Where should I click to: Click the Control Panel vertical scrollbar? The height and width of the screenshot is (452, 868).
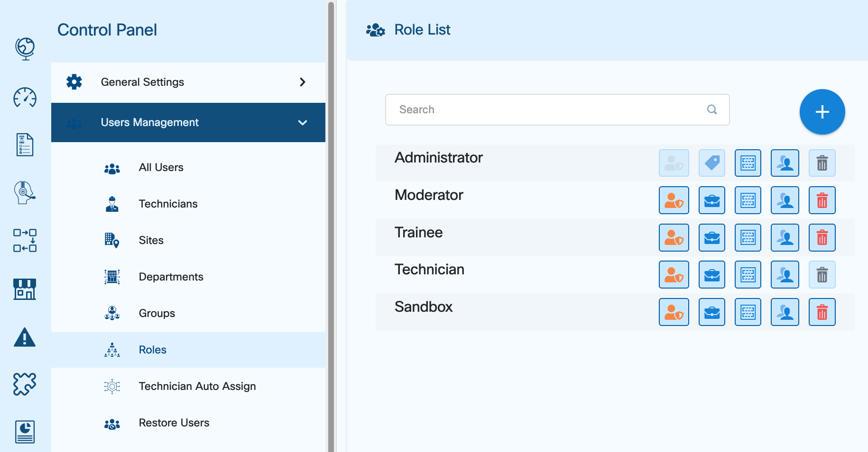(x=331, y=226)
